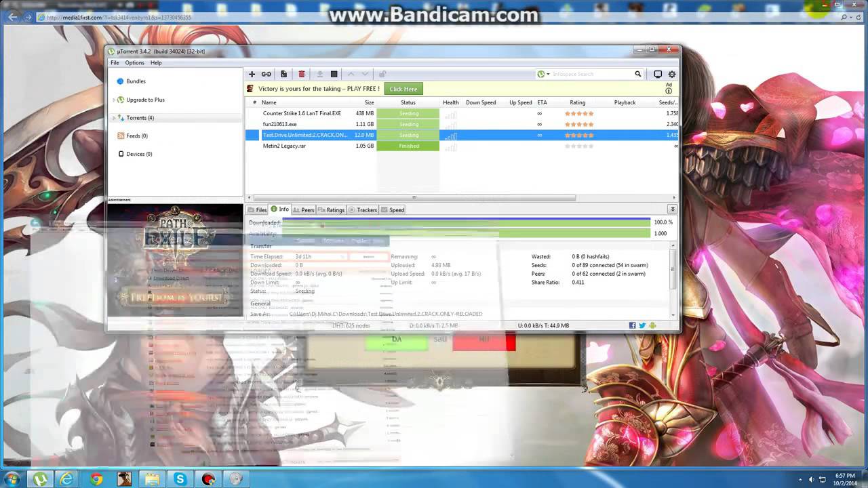Click the Android icon in status bar
This screenshot has width=868, height=488.
(x=652, y=325)
